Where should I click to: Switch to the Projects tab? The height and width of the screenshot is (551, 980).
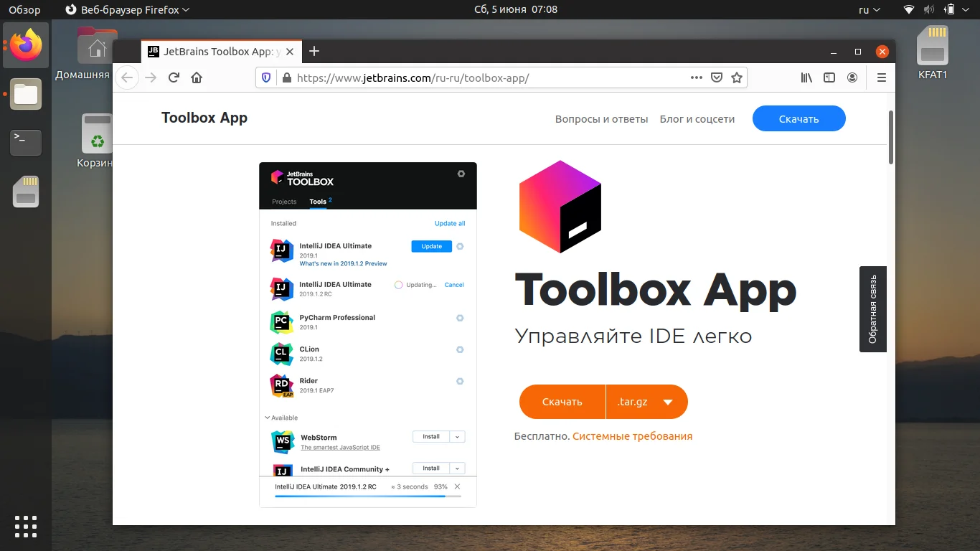click(x=283, y=202)
